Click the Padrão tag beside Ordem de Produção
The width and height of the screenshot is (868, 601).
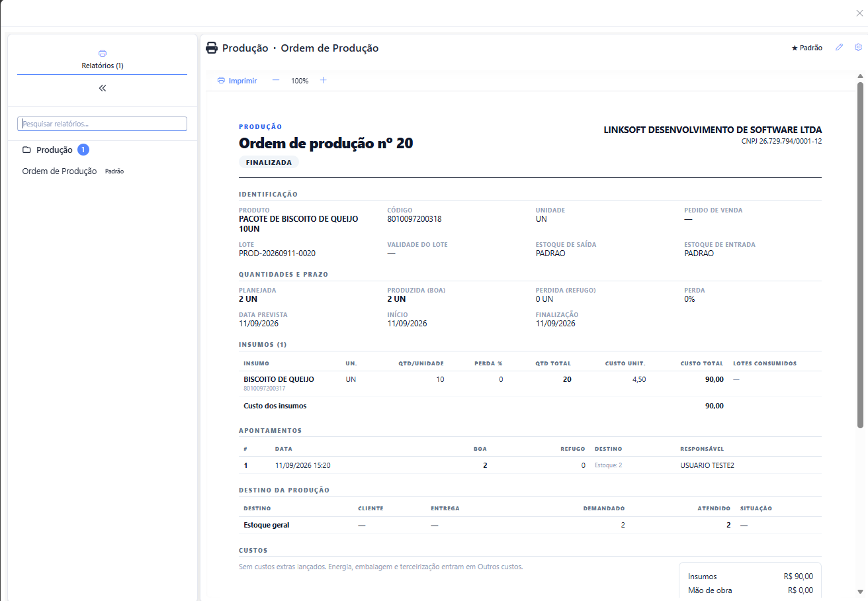(x=114, y=171)
